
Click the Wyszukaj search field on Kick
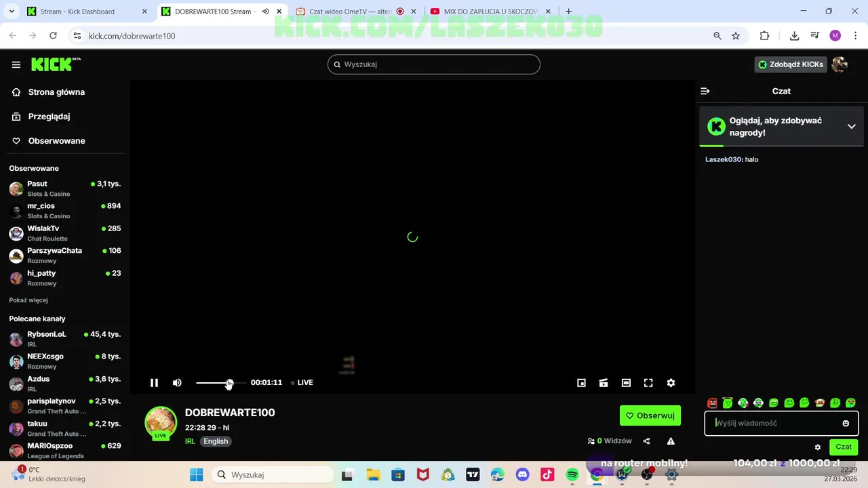(x=434, y=64)
